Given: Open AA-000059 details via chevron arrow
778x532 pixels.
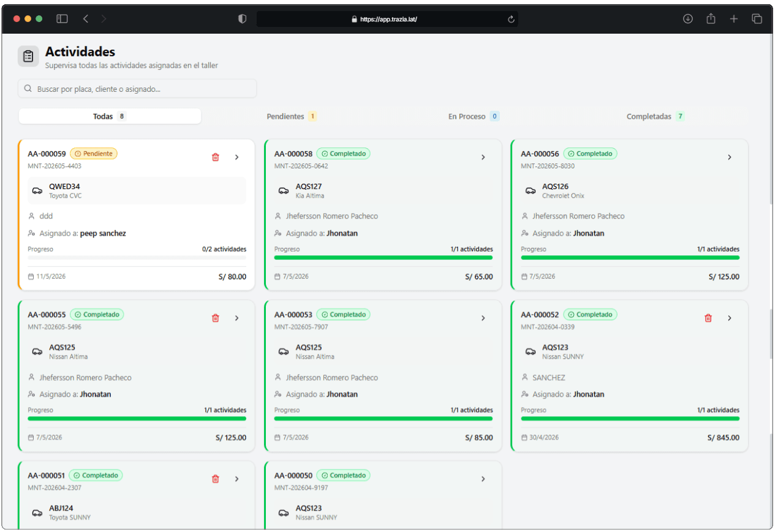Looking at the screenshot, I should pos(237,157).
